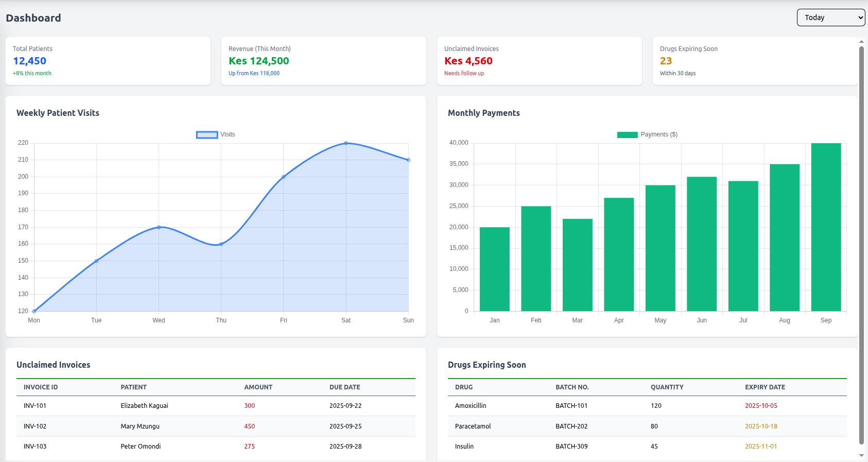Click the Feb payments bar
Image resolution: width=868 pixels, height=462 pixels.
[x=536, y=259]
